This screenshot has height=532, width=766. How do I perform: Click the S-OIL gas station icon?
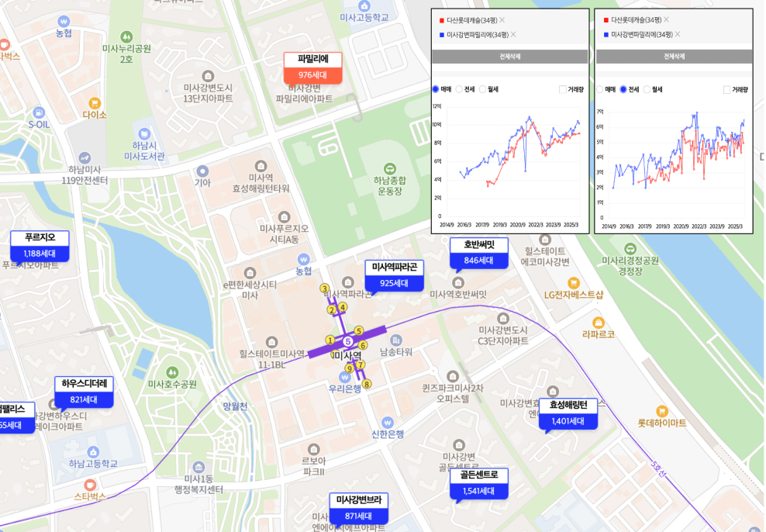pyautogui.click(x=39, y=110)
